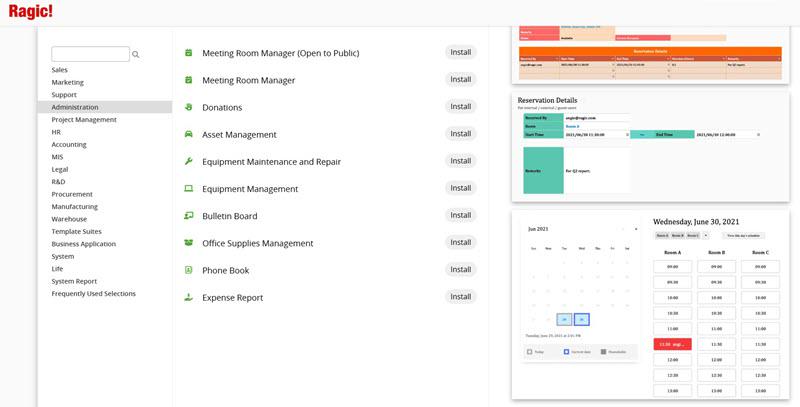Select Equipment Maintenance and Repair title
Screen dimensions: 800x407
pyautogui.click(x=271, y=162)
